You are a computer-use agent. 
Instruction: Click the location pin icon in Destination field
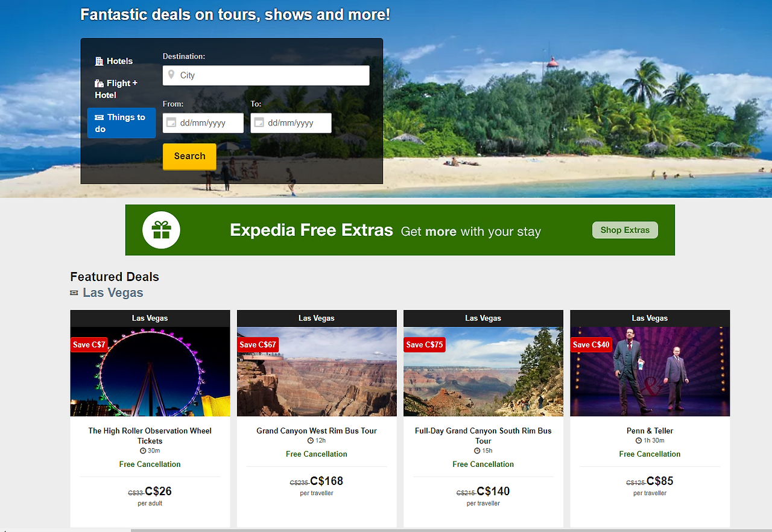(x=171, y=75)
